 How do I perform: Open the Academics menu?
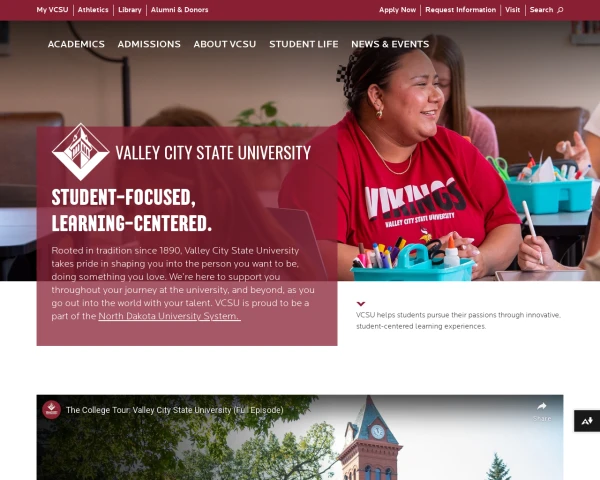click(76, 44)
